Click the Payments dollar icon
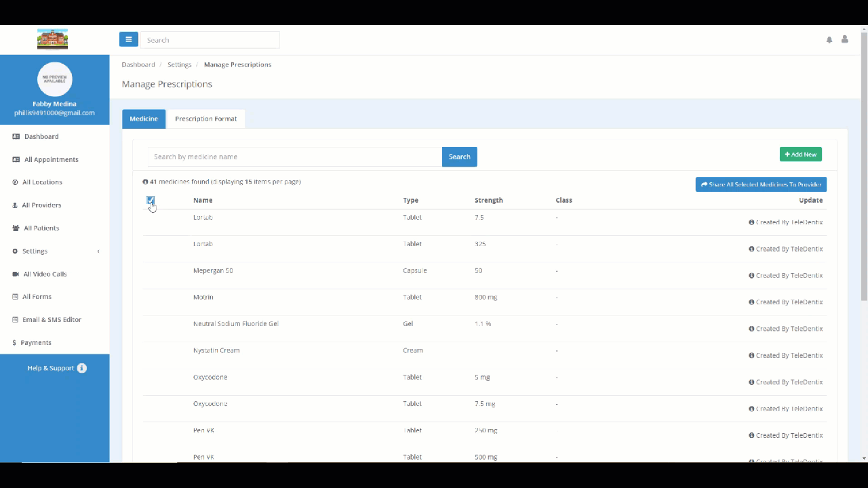 coord(15,342)
